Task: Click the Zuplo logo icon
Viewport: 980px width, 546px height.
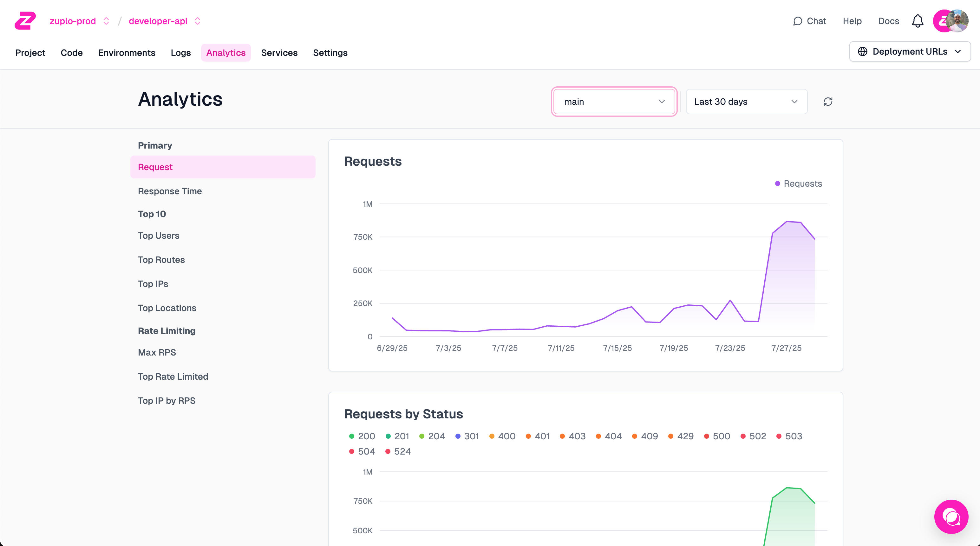Action: [25, 21]
